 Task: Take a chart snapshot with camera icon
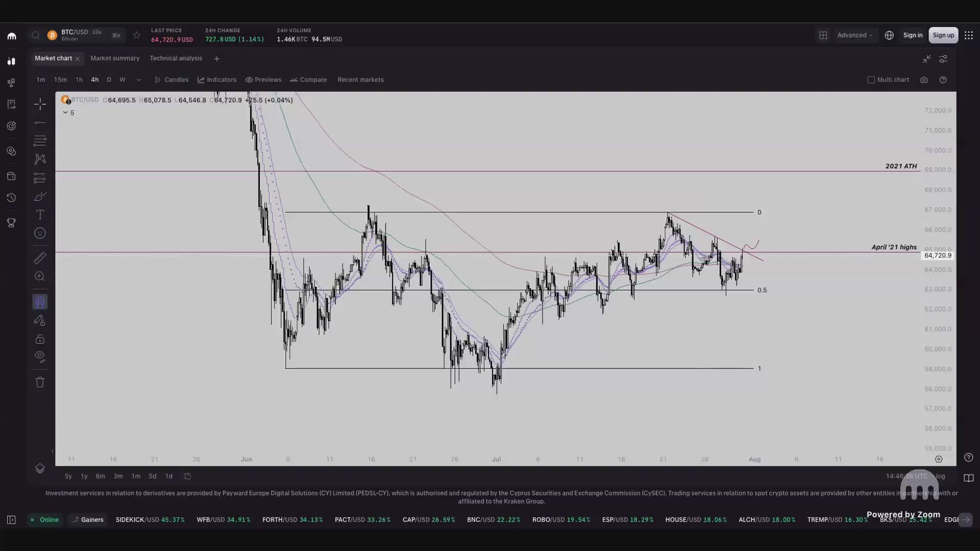(924, 80)
